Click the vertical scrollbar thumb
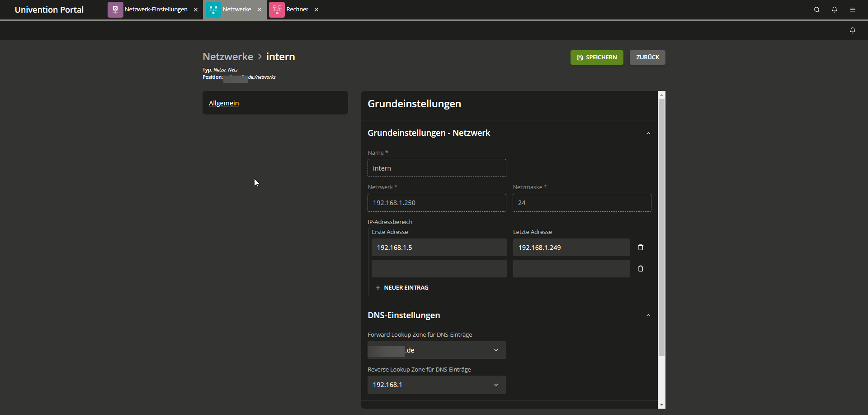This screenshot has height=415, width=868. 662,228
